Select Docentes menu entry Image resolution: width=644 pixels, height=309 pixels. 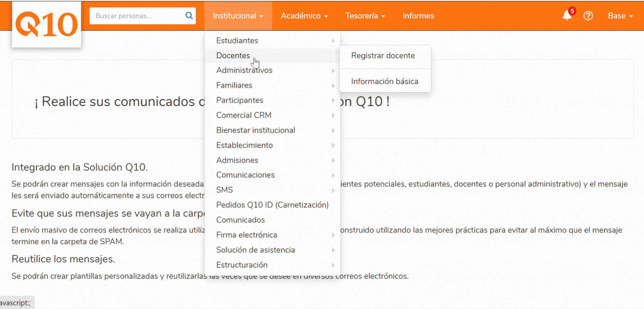coord(272,55)
